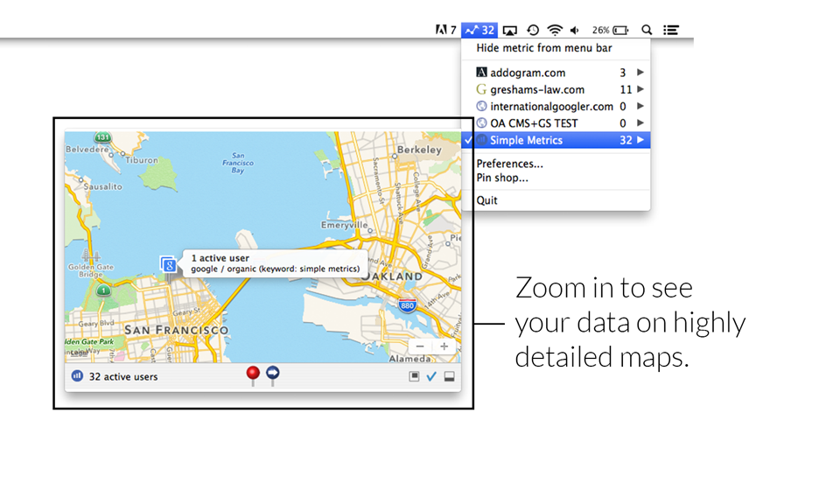The height and width of the screenshot is (504, 840).
Task: Click the Simple Metrics 32 menu bar icon
Action: click(479, 30)
